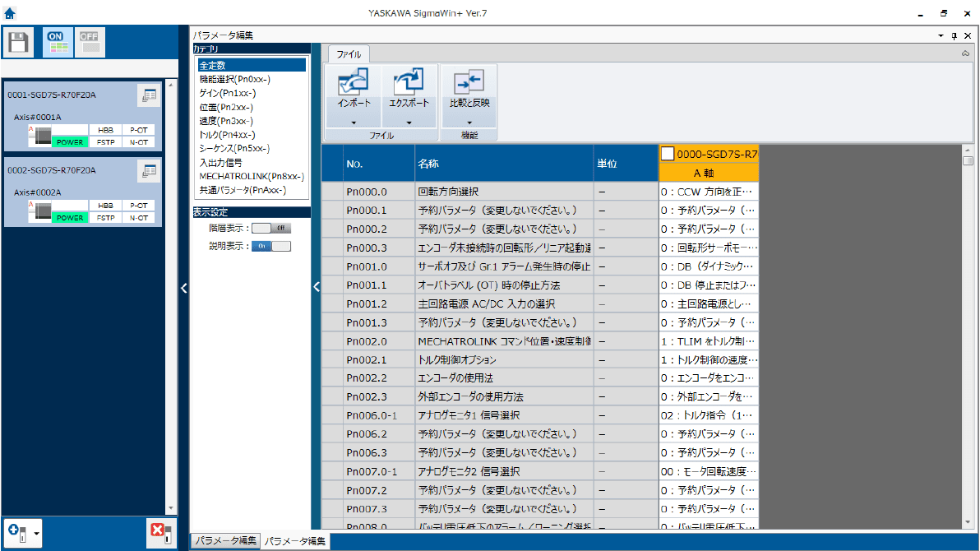Select ゲイン(Pn1xx-) in the category list
The image size is (980, 551).
click(x=229, y=93)
